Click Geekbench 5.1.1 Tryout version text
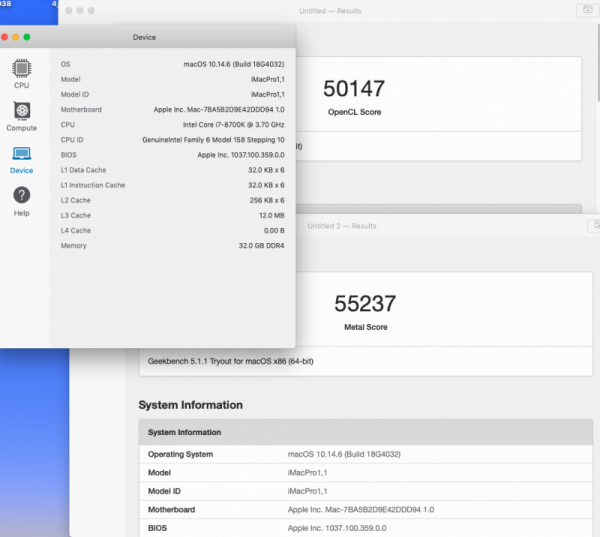The height and width of the screenshot is (537, 600). click(230, 361)
